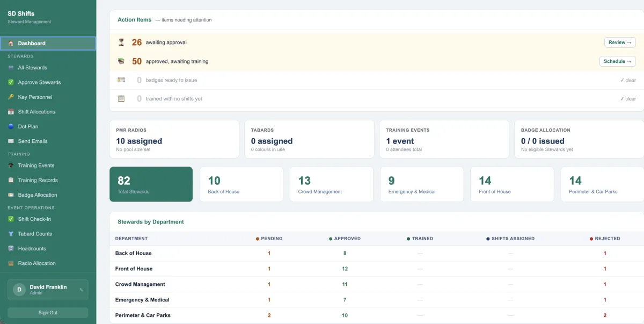Click the Back of House table row label
644x324 pixels.
pos(133,253)
